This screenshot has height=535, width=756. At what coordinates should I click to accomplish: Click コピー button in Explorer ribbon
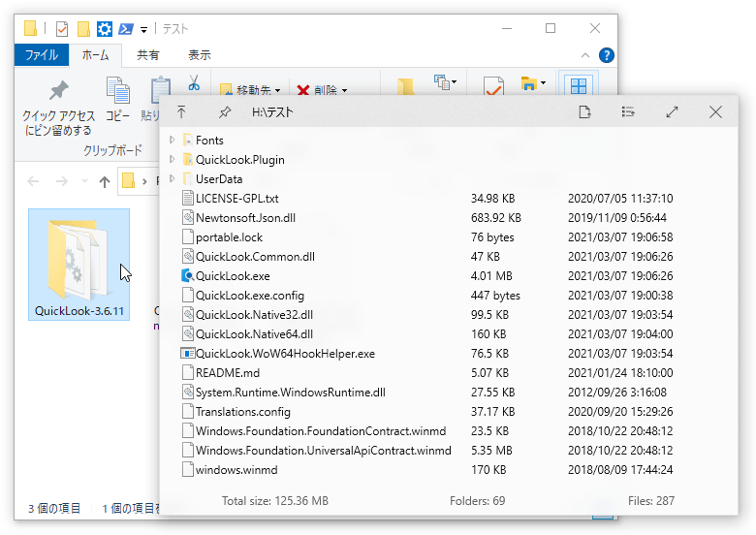(x=117, y=100)
